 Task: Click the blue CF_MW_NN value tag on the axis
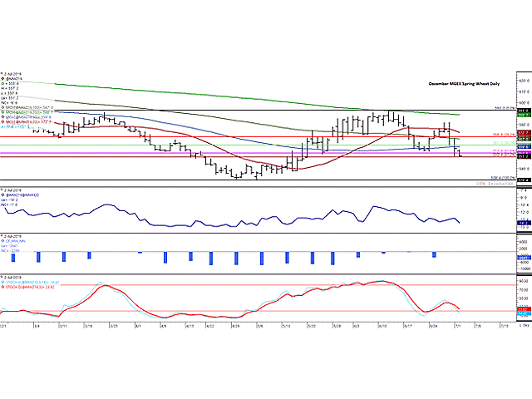[524, 258]
